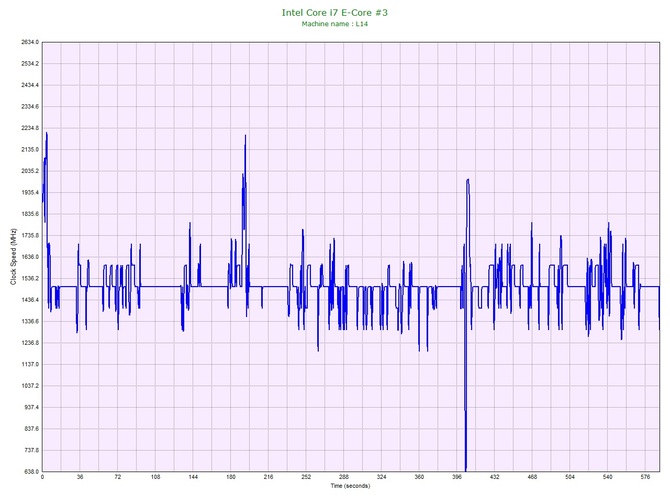The height and width of the screenshot is (503, 670).
Task: Click the x-axis tick label 216
Action: (268, 477)
